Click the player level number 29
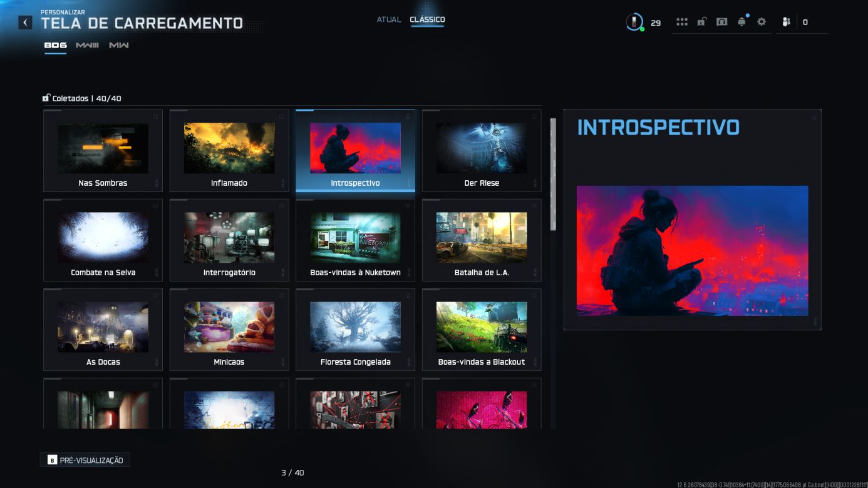 tap(656, 23)
